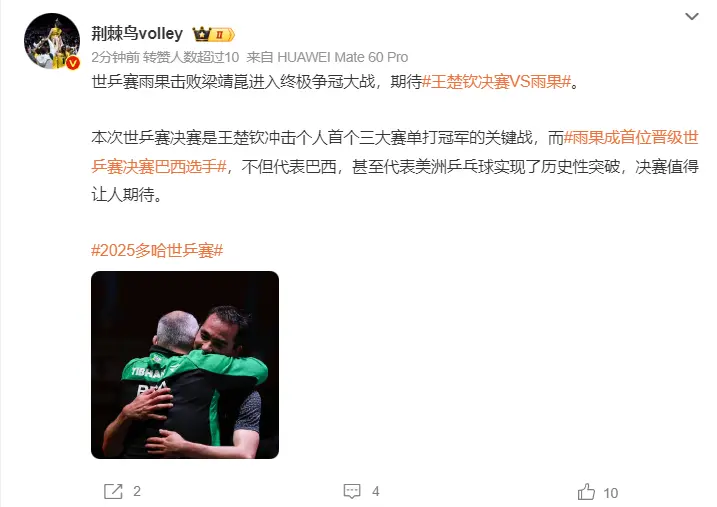The width and height of the screenshot is (717, 507).
Task: Click the second paragraph starting 本次世乒赛决赛
Action: [395, 166]
